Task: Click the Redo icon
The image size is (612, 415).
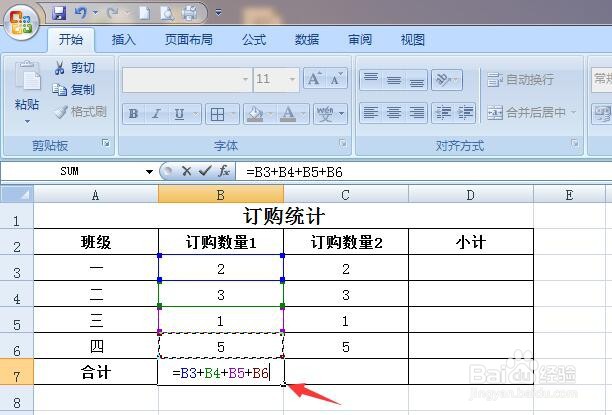Action: tap(112, 13)
